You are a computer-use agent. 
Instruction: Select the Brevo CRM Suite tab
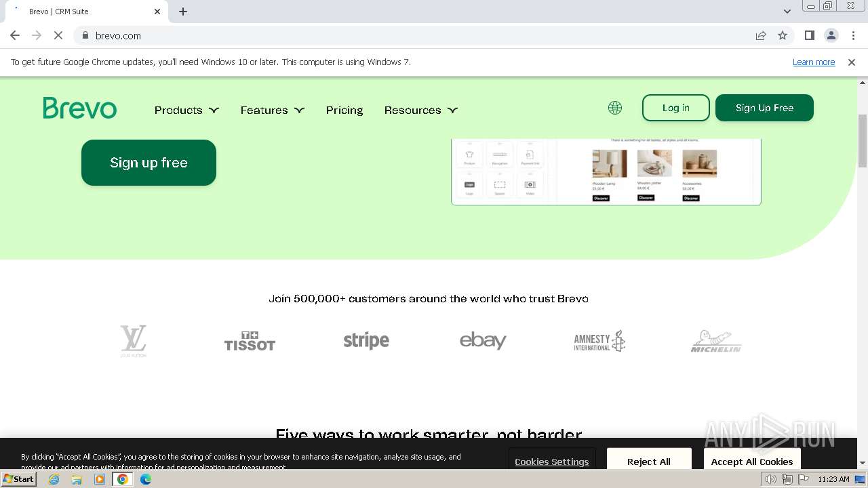pos(86,12)
